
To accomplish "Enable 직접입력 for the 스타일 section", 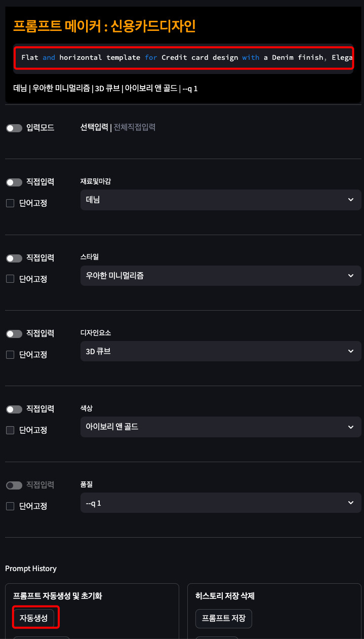I will click(x=14, y=258).
